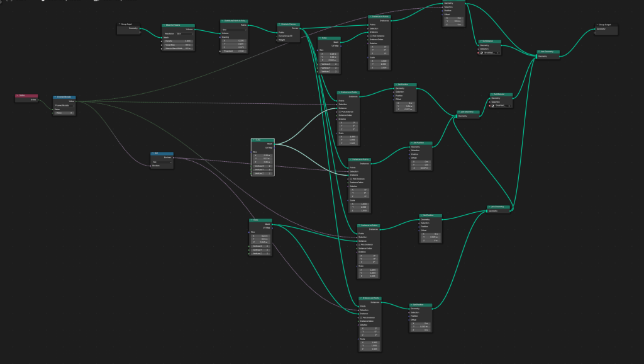Collapse the highlighted Cube node via header arrow
644x364 pixels.
click(x=254, y=139)
